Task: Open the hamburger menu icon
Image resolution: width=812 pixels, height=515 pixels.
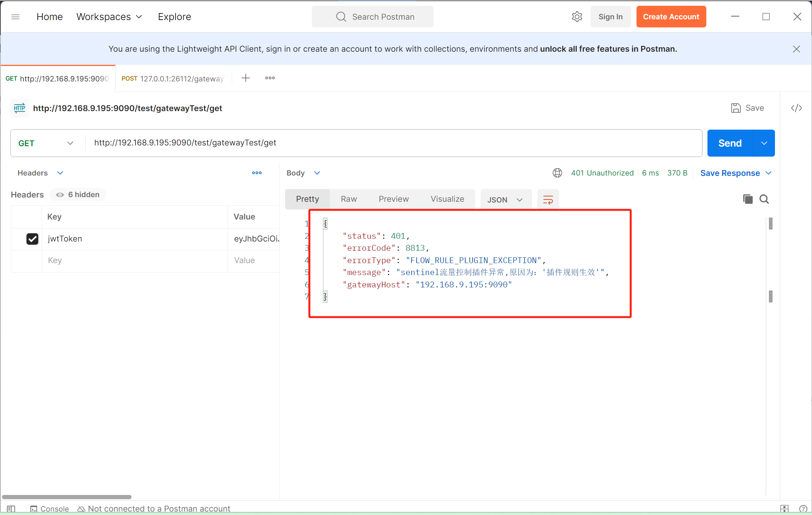Action: [x=15, y=17]
